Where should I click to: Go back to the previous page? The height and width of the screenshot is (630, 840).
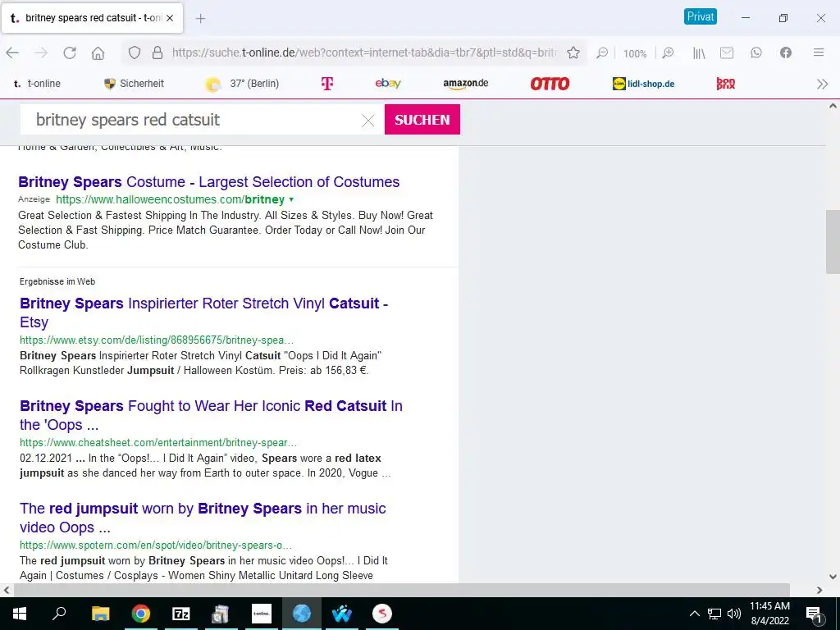pos(13,52)
